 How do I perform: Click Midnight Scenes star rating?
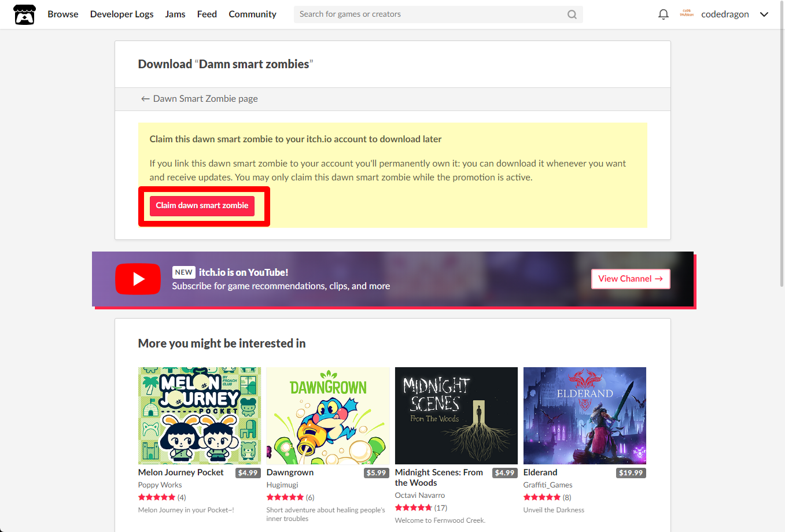414,508
